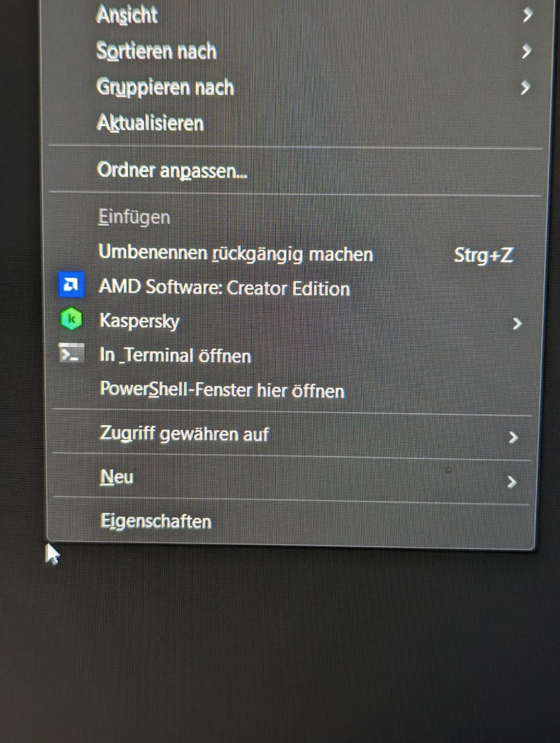Select the Neu menu entry text
The width and height of the screenshot is (560, 743).
(x=116, y=477)
